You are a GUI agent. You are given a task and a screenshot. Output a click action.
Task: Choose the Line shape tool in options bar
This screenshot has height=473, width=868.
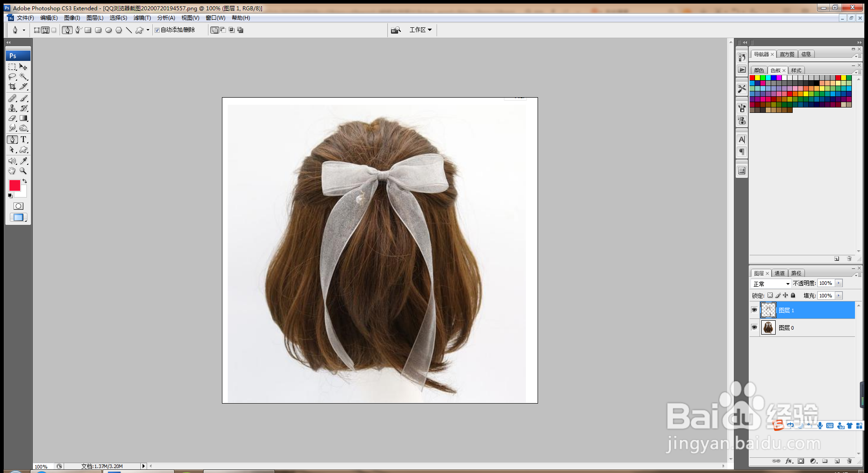pos(129,30)
